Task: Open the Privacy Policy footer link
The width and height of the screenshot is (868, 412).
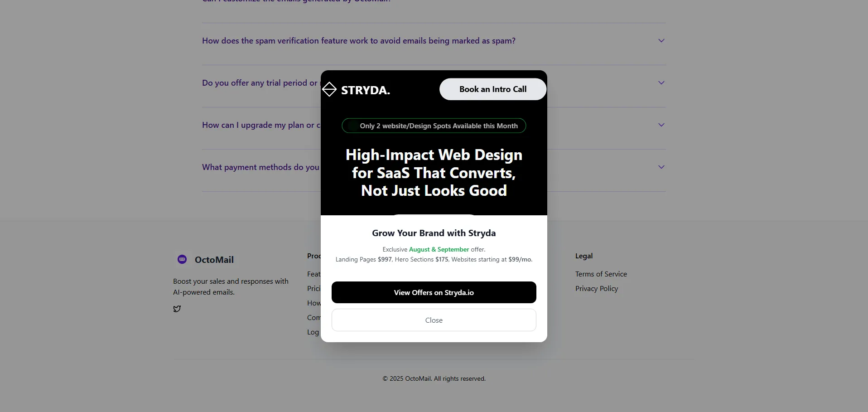Action: [596, 289]
